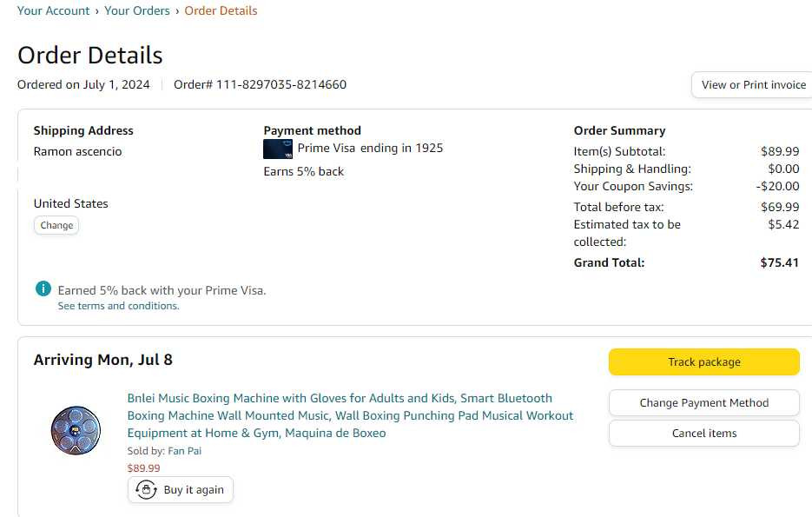Click the yellow Track package button

tap(703, 361)
